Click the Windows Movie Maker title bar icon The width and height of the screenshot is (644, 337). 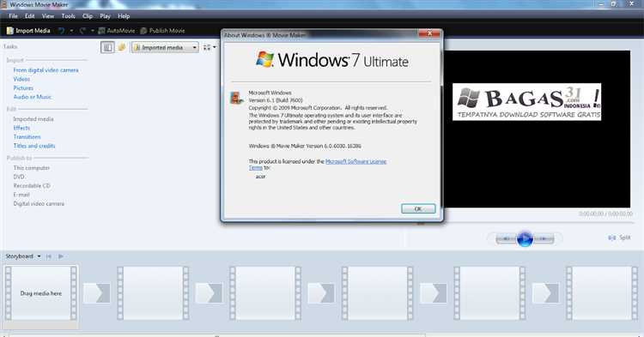[3, 4]
